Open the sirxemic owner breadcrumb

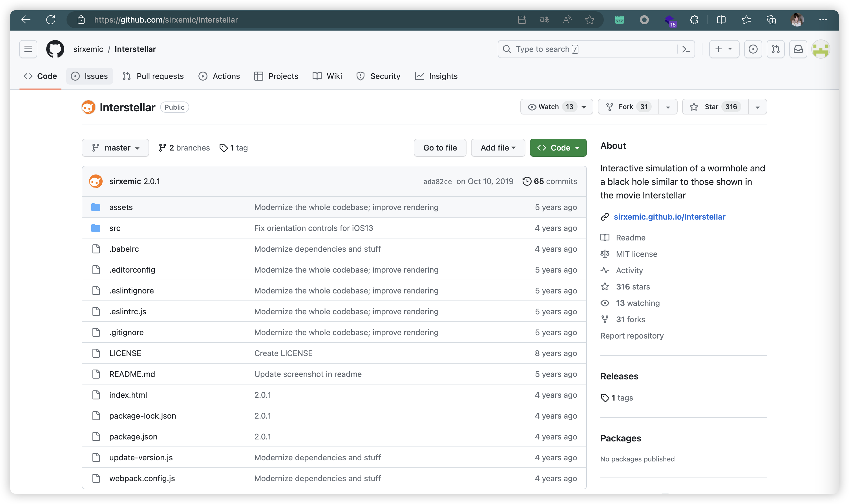point(88,49)
